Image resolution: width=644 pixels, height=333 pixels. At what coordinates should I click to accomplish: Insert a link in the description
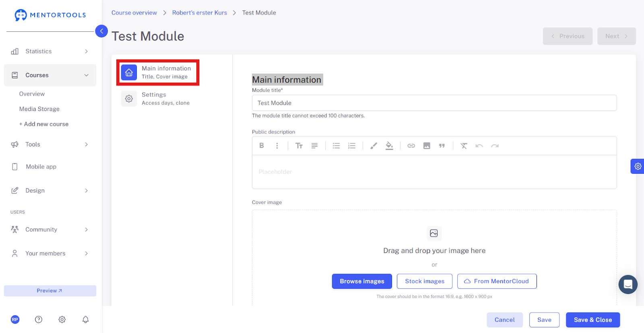tap(411, 146)
